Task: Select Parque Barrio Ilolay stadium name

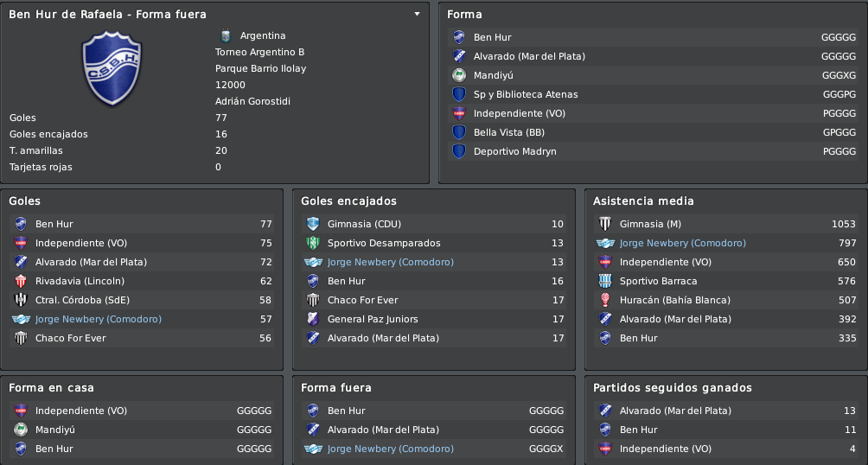Action: (x=261, y=68)
